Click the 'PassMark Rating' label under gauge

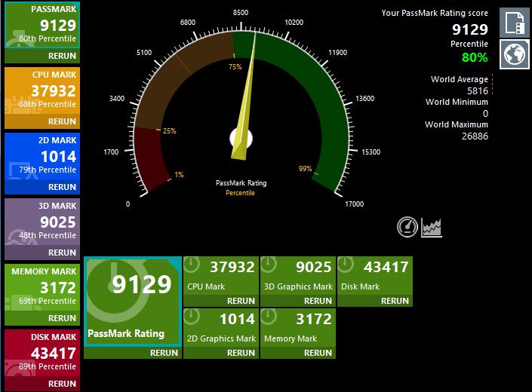(241, 183)
